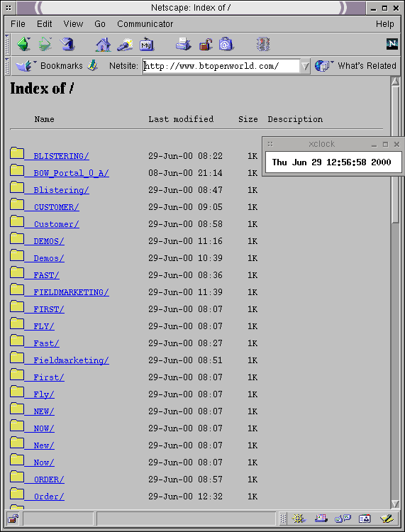The width and height of the screenshot is (405, 532).
Task: Open the Shop toolbar icon
Action: pyautogui.click(x=226, y=44)
